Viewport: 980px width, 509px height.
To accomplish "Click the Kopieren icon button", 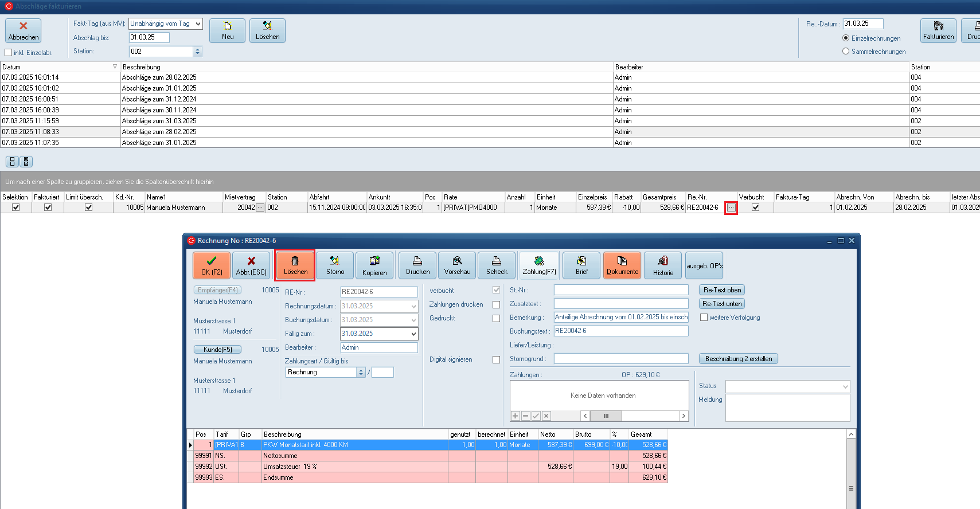I will (x=374, y=265).
